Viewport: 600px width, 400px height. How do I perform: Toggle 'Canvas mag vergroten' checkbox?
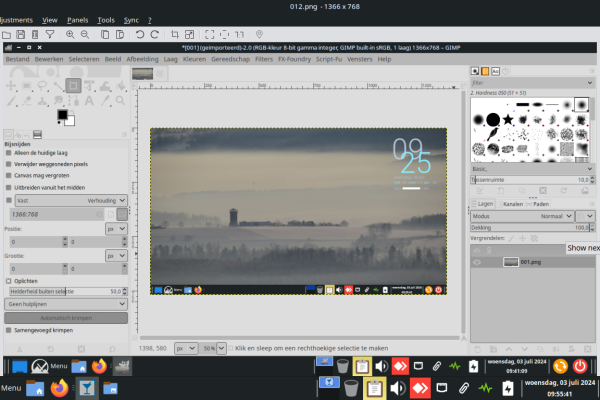9,175
